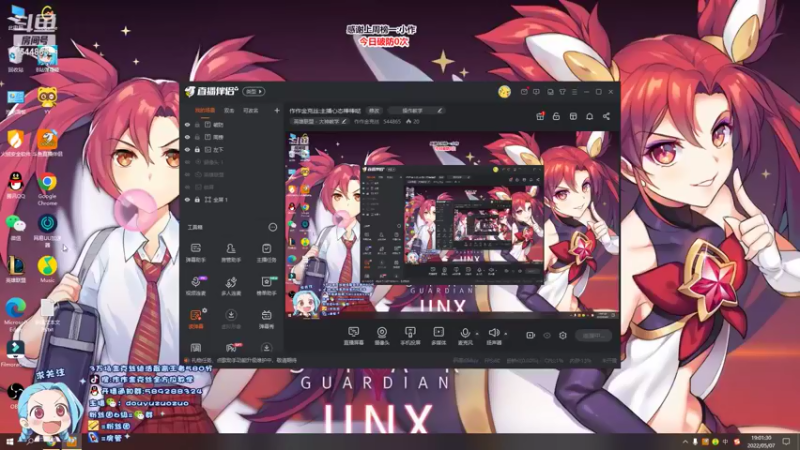Click the open padlock icon above the preview
Image resolution: width=800 pixels, height=450 pixels.
click(x=556, y=116)
